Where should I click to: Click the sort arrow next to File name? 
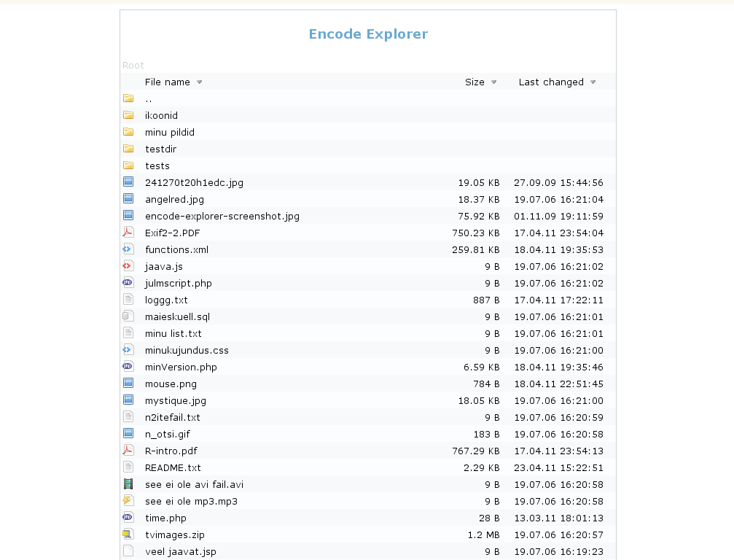200,82
